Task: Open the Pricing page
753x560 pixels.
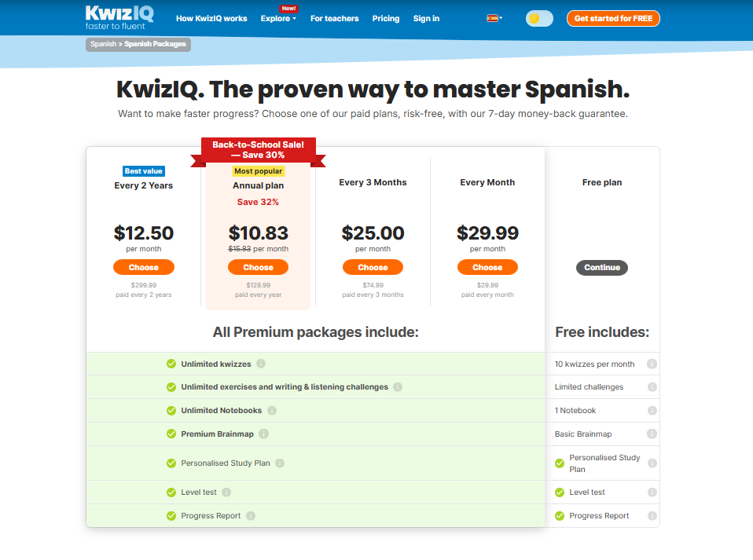Action: click(x=386, y=18)
